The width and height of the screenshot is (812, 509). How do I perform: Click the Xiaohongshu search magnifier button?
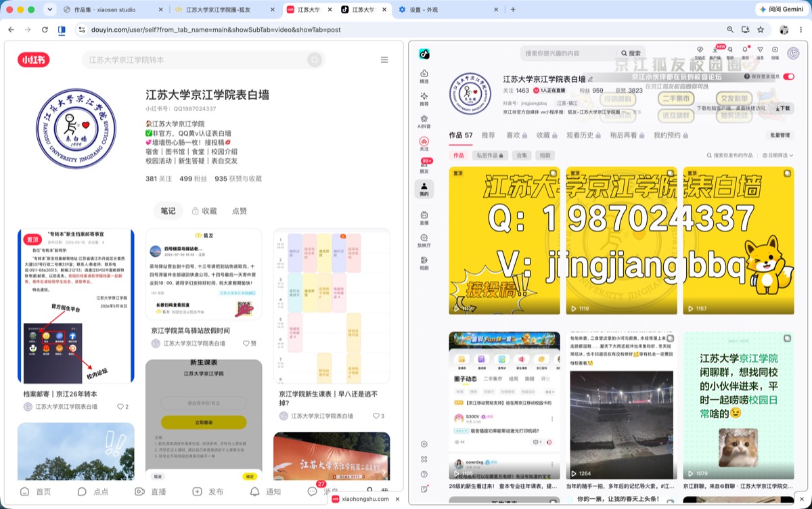click(315, 60)
